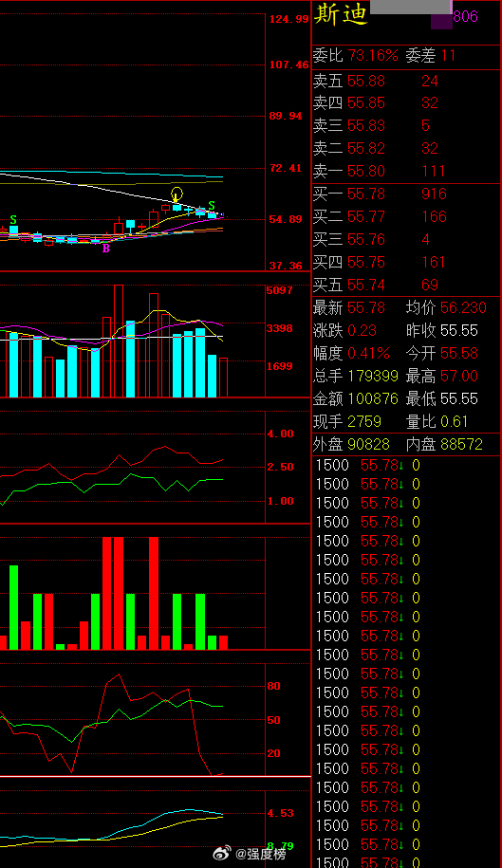The image size is (502, 868).
Task: Click the 4.00 indicator axis label
Action: (x=281, y=434)
